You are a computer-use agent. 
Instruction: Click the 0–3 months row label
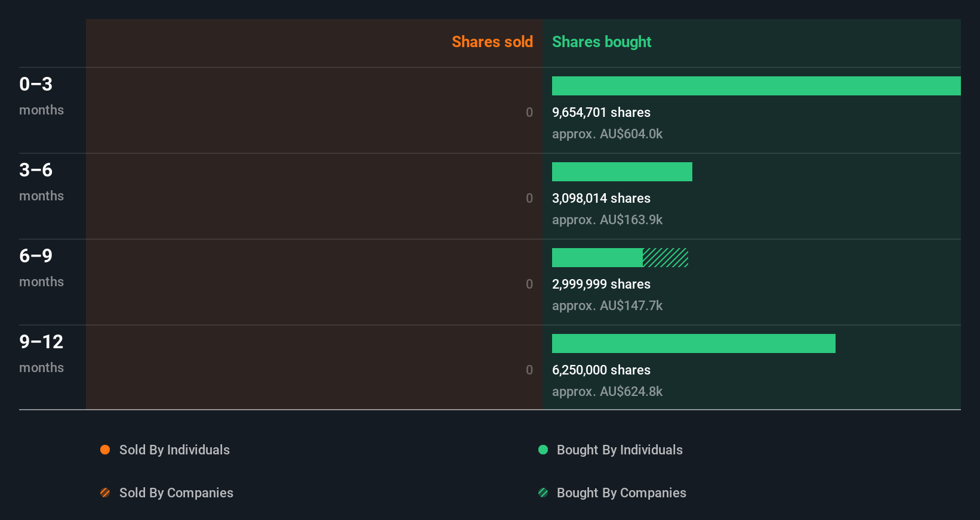coord(41,95)
